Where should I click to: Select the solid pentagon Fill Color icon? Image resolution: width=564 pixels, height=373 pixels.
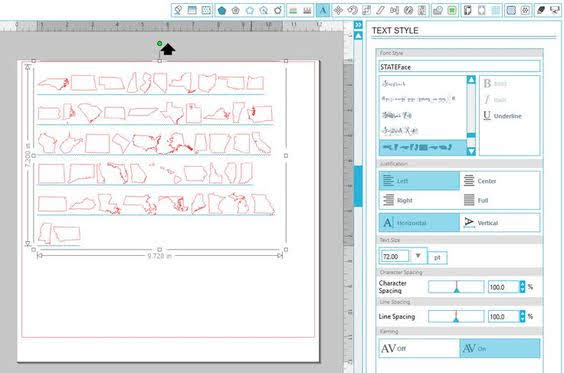(222, 10)
